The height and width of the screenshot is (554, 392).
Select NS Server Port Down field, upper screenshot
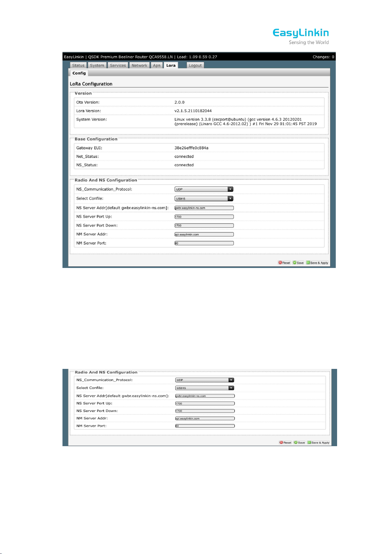[204, 226]
